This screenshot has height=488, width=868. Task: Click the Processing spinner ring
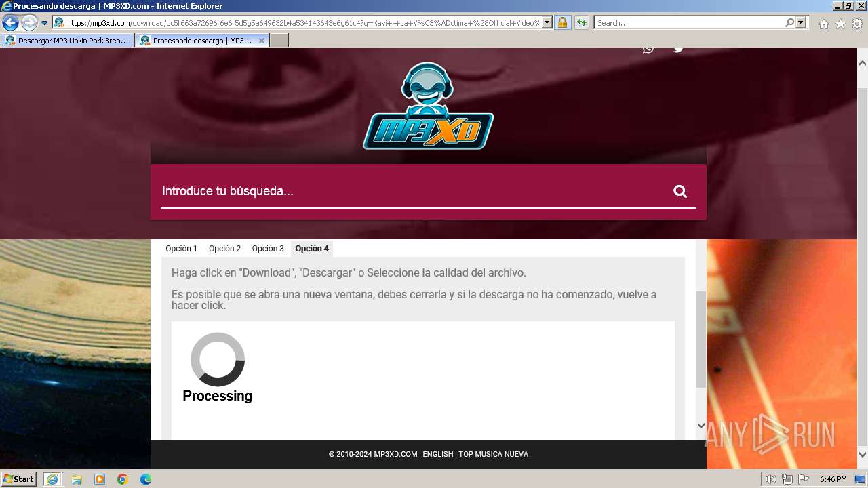coord(218,359)
